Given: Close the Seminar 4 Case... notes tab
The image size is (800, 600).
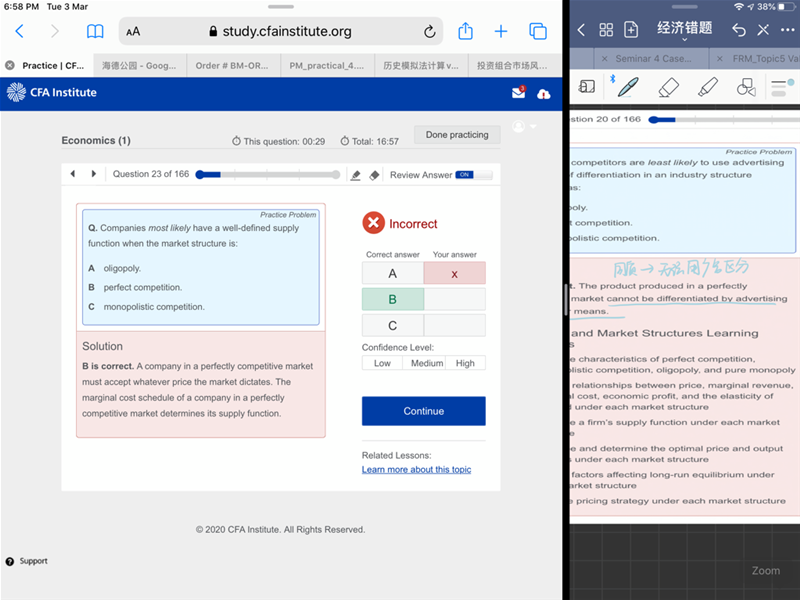Looking at the screenshot, I should coord(604,59).
